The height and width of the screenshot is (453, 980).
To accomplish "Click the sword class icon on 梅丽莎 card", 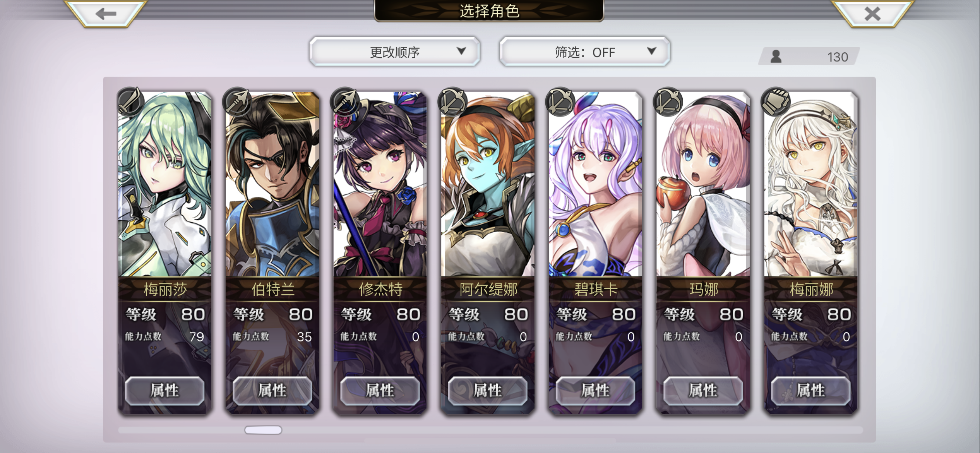I will (131, 102).
